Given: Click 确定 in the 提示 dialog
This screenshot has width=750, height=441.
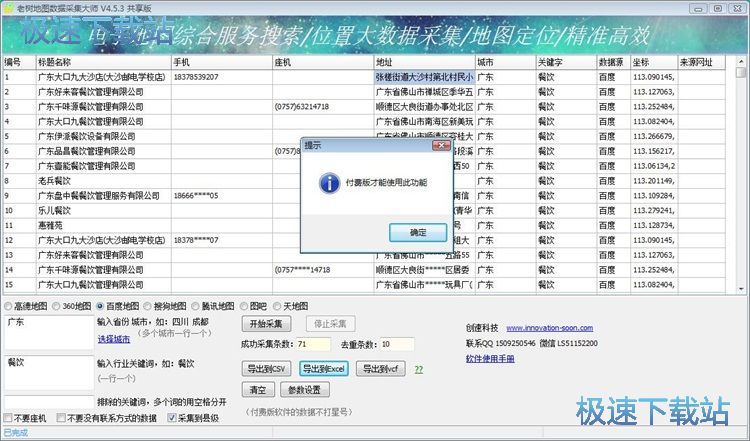Looking at the screenshot, I should (418, 232).
